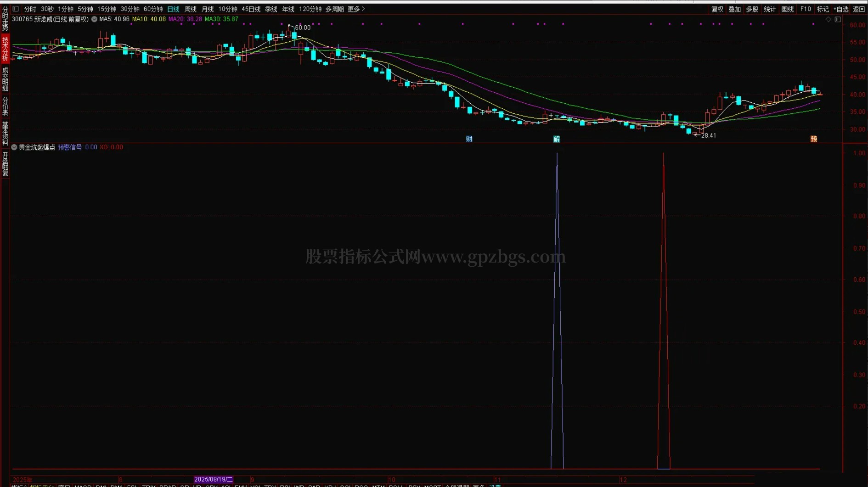Click the 2025/08/19 date marker on timeline
The width and height of the screenshot is (868, 487).
coord(214,479)
